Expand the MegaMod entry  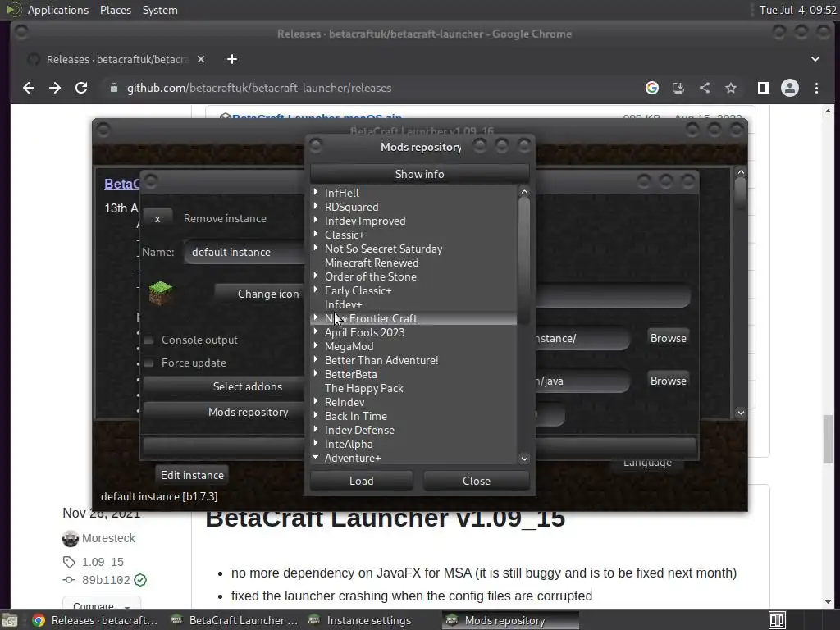tap(316, 345)
